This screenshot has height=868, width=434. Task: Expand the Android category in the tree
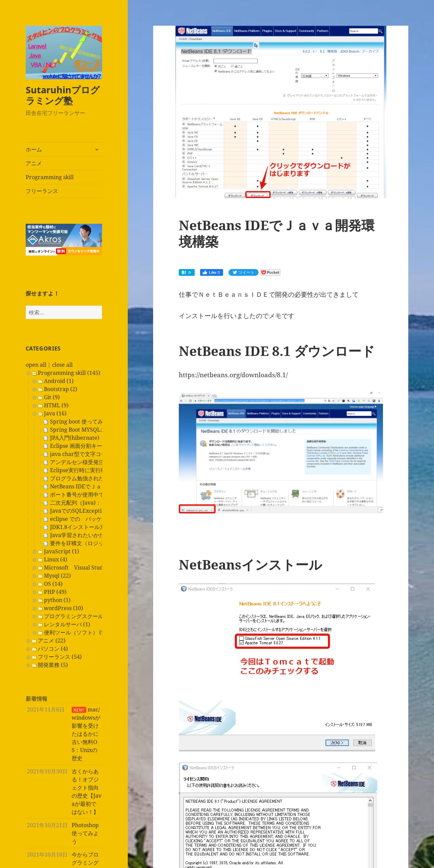[34, 381]
